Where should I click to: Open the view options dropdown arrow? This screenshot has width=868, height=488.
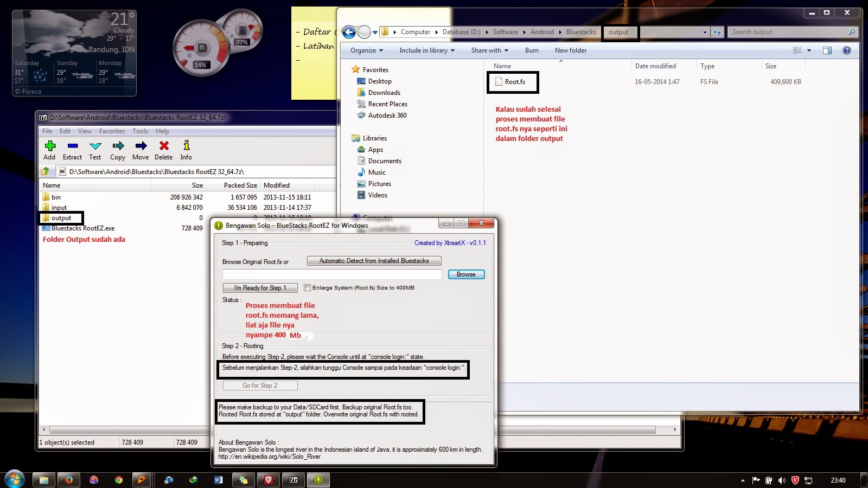(809, 50)
